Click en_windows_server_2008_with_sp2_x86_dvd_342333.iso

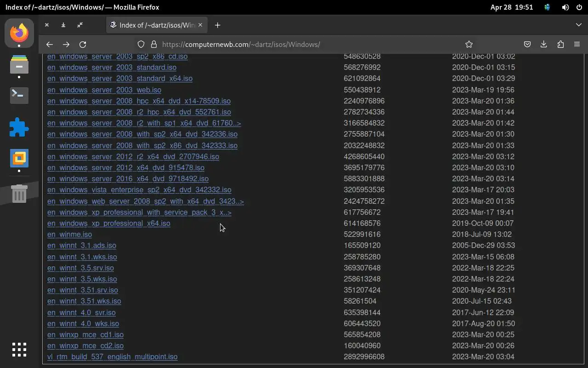142,145
